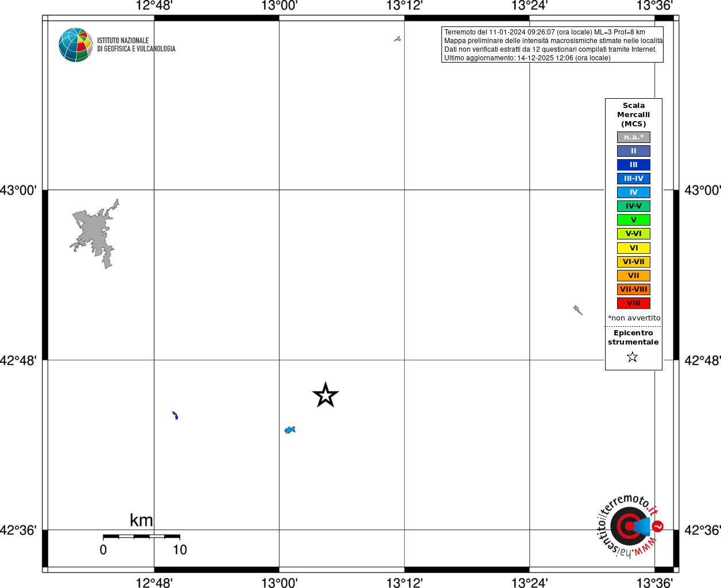
Task: Click the top 13°00' longitude label
Action: coord(279,6)
